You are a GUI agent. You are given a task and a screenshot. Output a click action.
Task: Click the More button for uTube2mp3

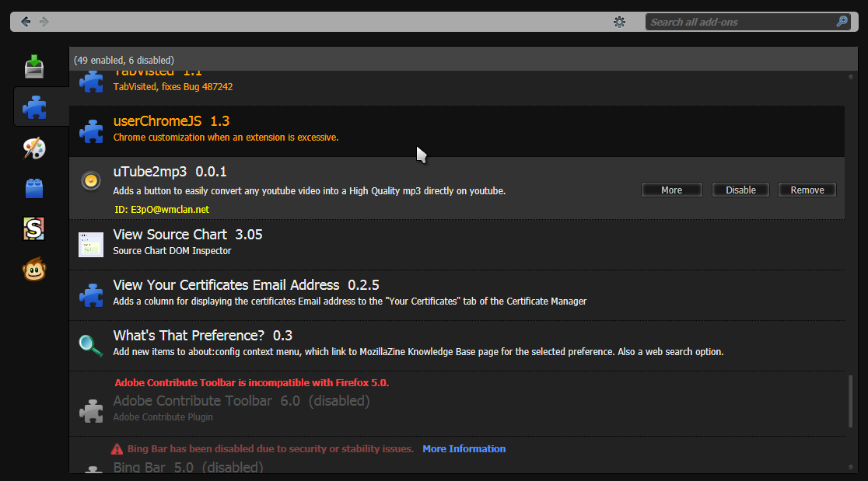671,189
